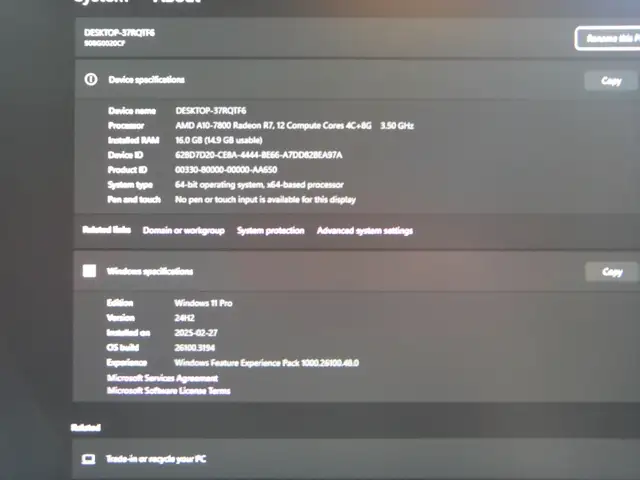Open System protection link
The image size is (640, 480).
pos(271,231)
